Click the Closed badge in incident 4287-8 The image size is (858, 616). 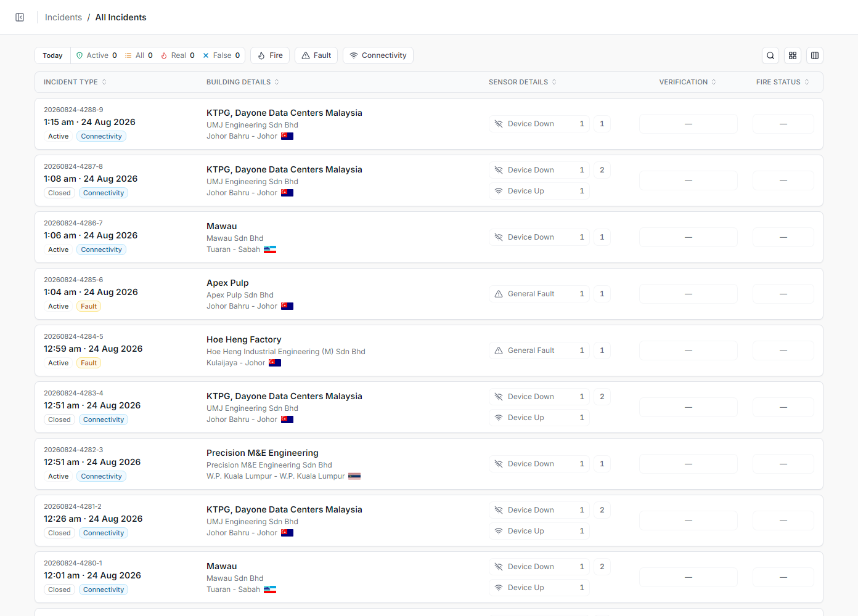tap(59, 193)
